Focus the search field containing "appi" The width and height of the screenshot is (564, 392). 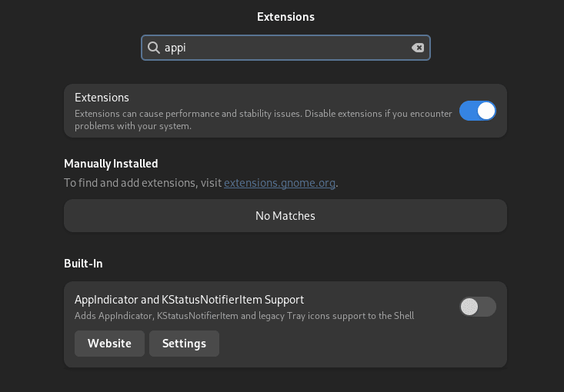(285, 48)
